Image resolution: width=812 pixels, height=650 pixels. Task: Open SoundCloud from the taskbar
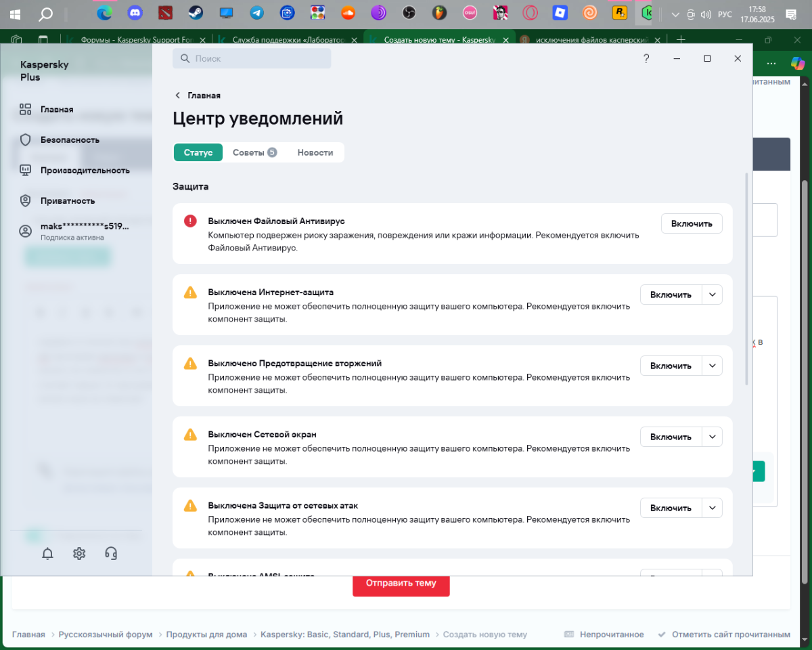[348, 13]
